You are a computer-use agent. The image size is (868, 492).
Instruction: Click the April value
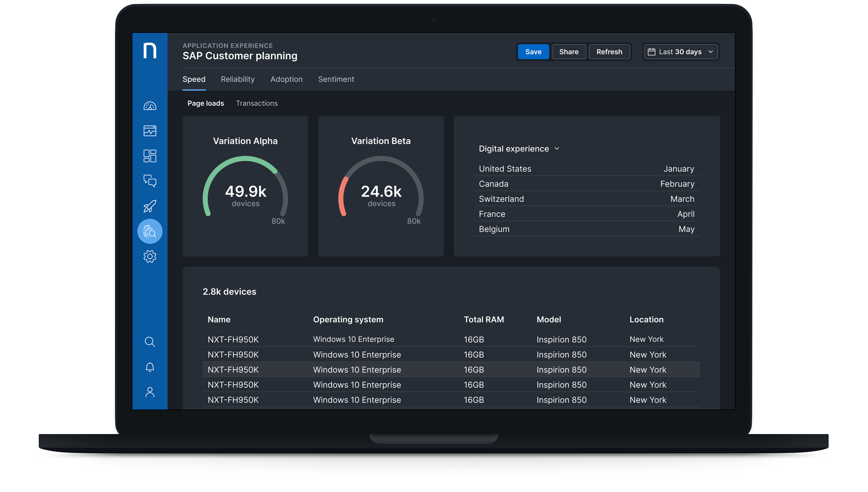686,214
